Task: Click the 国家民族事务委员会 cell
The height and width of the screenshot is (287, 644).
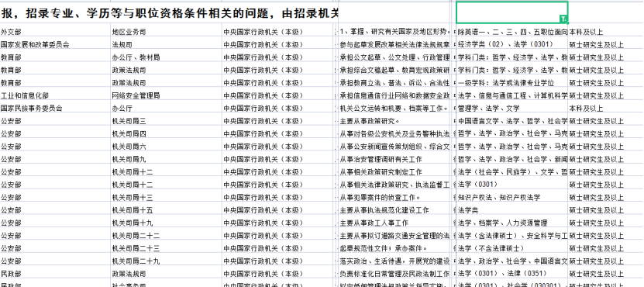Action: 56,108
